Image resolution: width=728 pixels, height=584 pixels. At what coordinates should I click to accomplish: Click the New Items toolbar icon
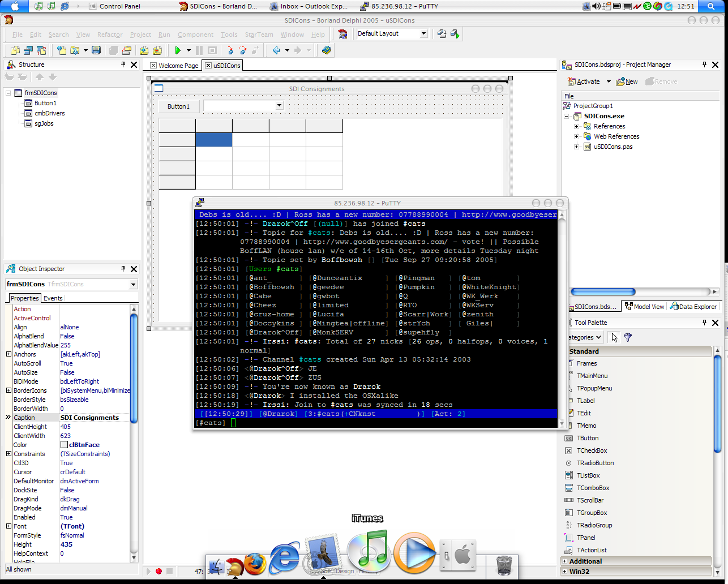[62, 50]
